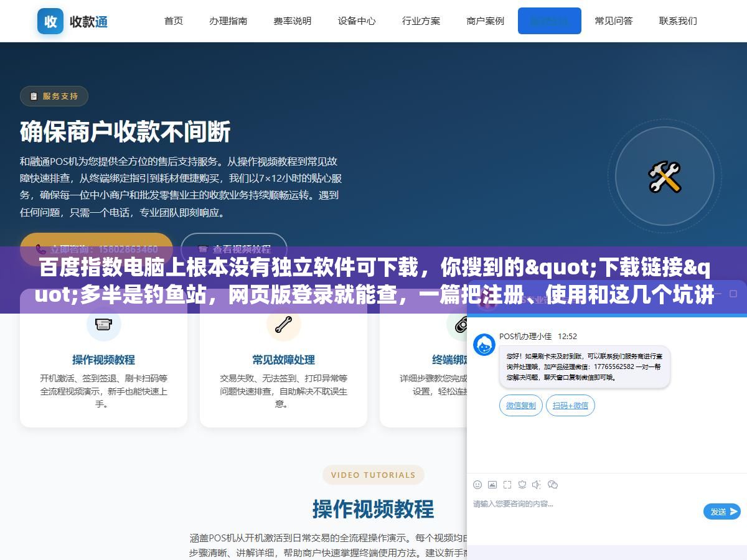This screenshot has width=747, height=560.
Task: Click the 立即咨询 phone number button
Action: tap(96, 249)
